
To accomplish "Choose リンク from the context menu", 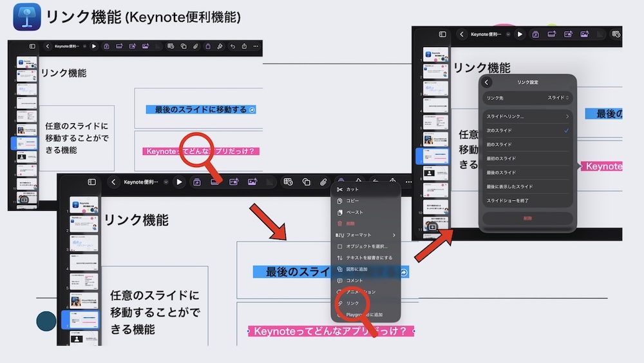I will 366,303.
